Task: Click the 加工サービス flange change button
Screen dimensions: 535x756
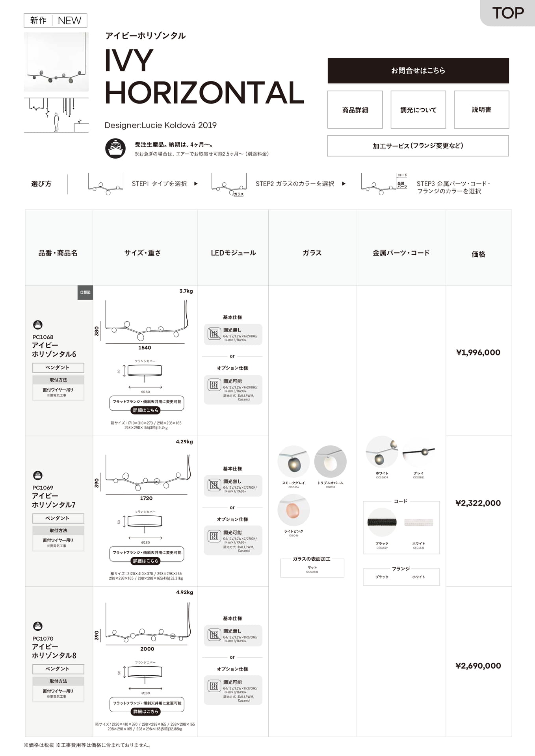Action: 418,146
